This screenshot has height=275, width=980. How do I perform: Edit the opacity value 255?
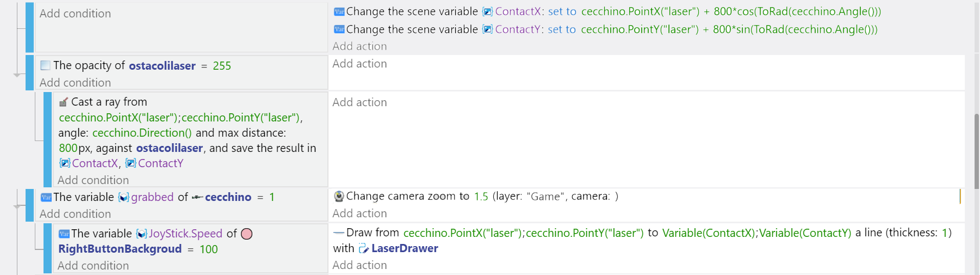[x=222, y=66]
